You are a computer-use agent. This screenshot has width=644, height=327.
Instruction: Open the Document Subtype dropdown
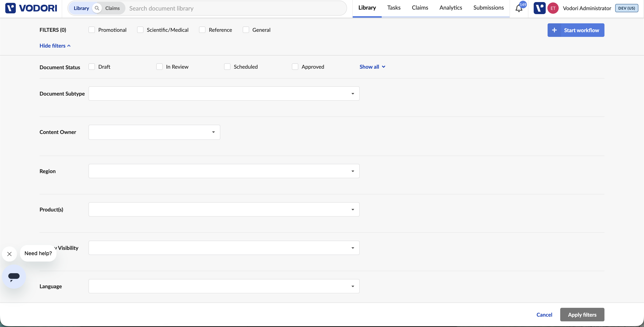click(x=224, y=94)
